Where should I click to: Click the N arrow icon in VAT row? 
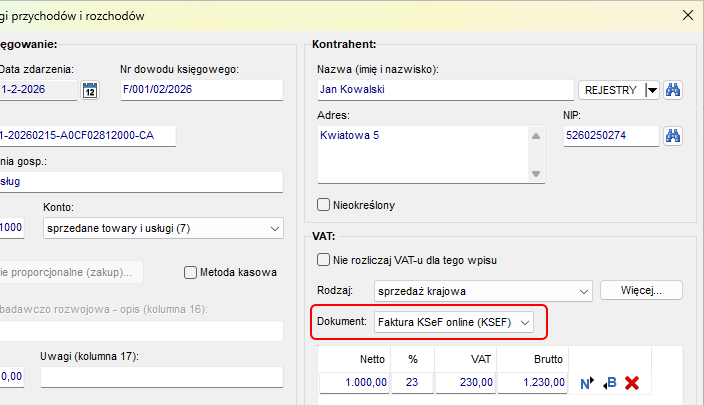click(588, 383)
